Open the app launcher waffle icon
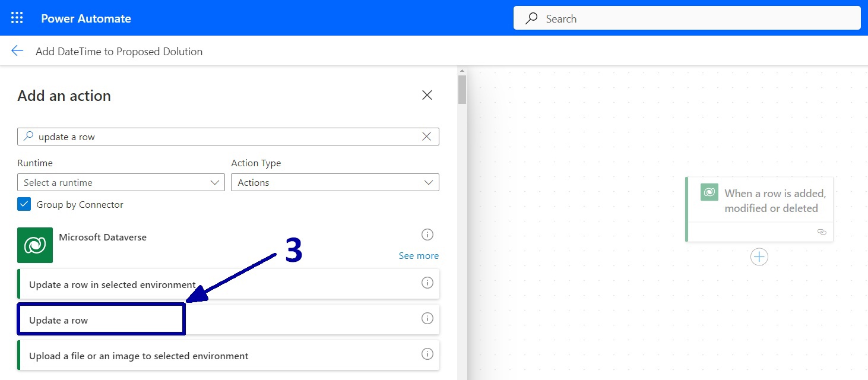This screenshot has height=380, width=868. point(17,18)
